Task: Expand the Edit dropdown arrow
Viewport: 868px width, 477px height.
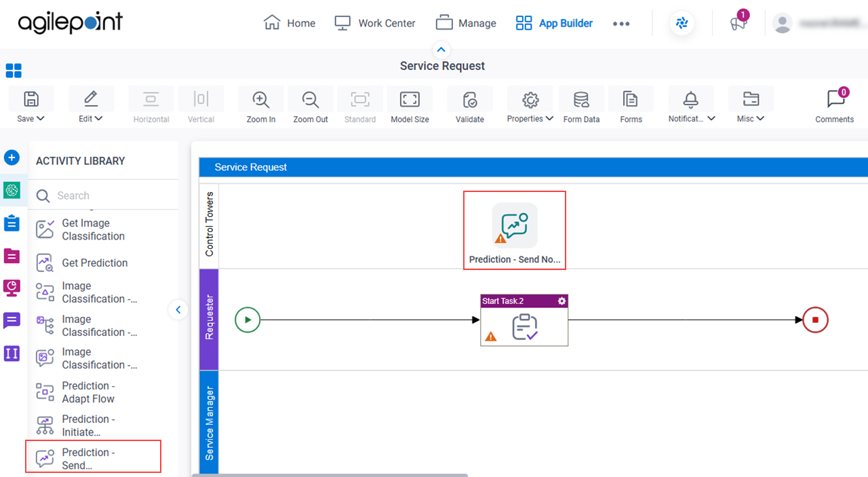Action: (x=99, y=119)
